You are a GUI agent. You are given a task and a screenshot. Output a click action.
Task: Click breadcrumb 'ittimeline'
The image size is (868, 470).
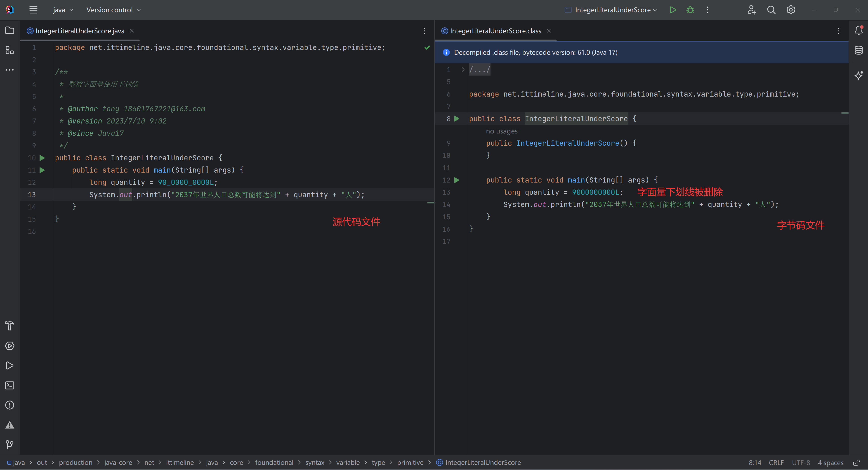click(x=180, y=463)
